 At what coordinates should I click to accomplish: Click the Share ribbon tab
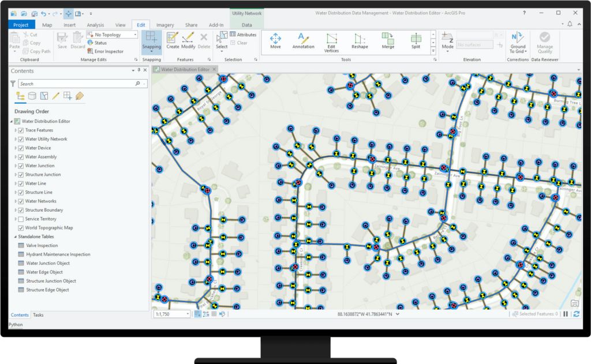[191, 25]
